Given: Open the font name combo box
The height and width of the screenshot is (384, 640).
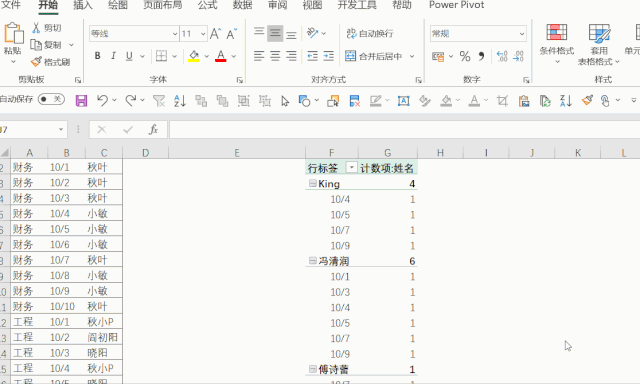Looking at the screenshot, I should tap(134, 33).
